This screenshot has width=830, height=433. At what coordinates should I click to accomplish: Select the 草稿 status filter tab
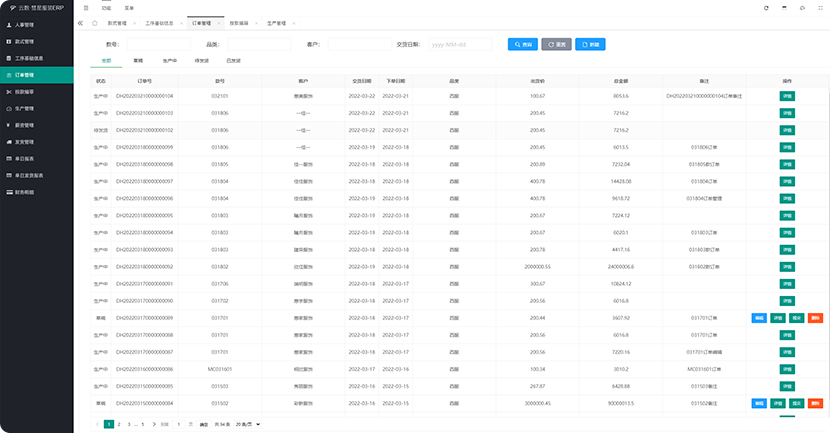[x=138, y=61]
